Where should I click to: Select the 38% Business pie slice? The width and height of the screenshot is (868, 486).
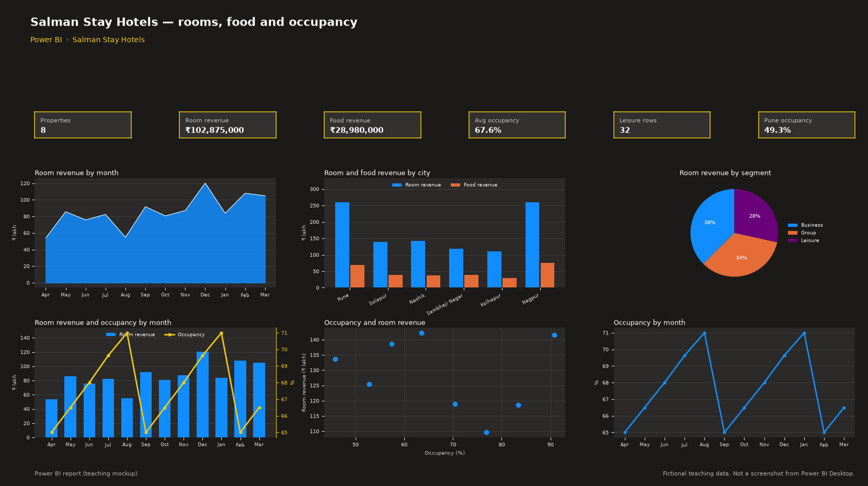coord(710,223)
